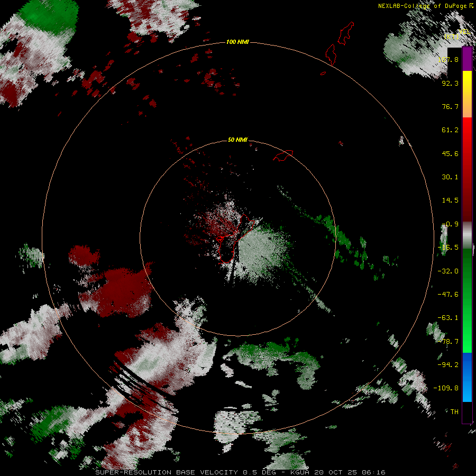Image resolution: width=476 pixels, height=476 pixels.
Task: Click the 61.2 velocity scale value
Action: pos(450,130)
